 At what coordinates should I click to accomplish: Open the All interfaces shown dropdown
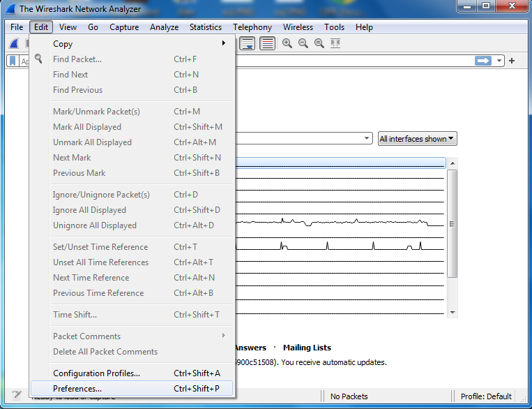(x=418, y=139)
